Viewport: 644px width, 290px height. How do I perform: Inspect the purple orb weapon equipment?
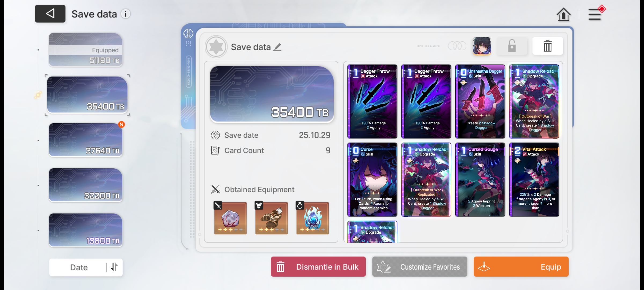pos(230,218)
